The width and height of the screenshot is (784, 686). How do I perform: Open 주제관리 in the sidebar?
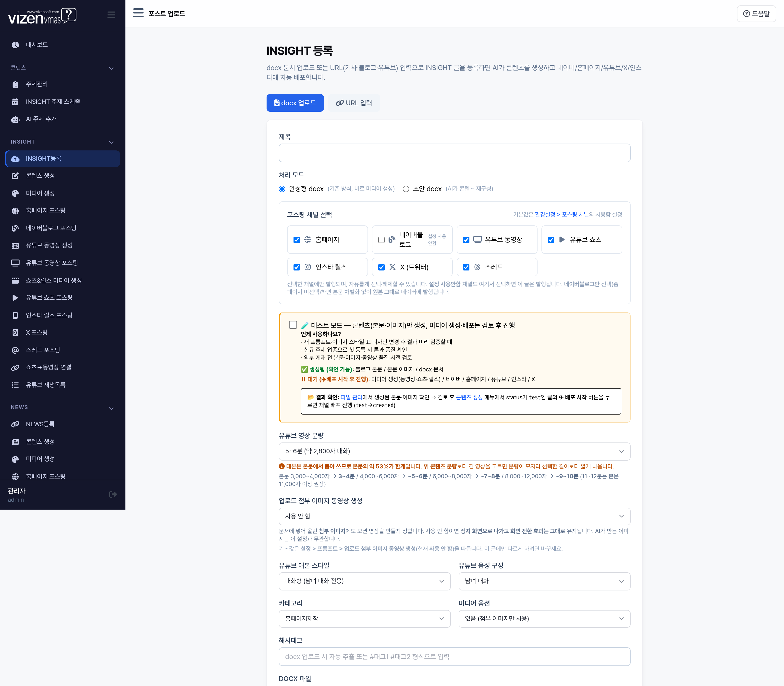62,84
